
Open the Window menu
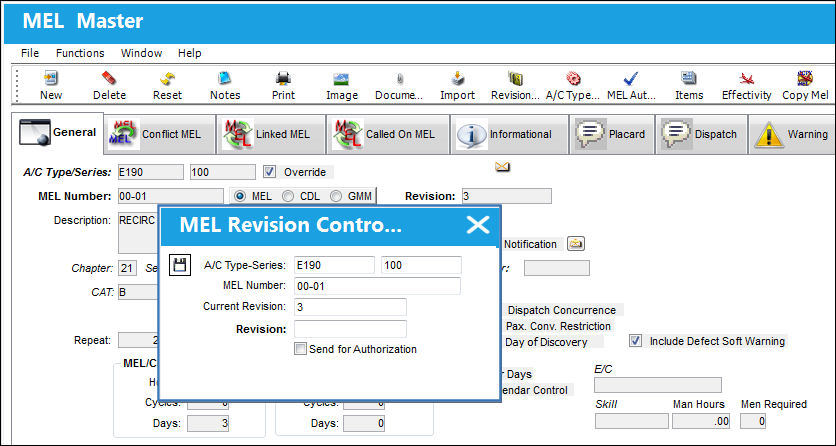(141, 53)
